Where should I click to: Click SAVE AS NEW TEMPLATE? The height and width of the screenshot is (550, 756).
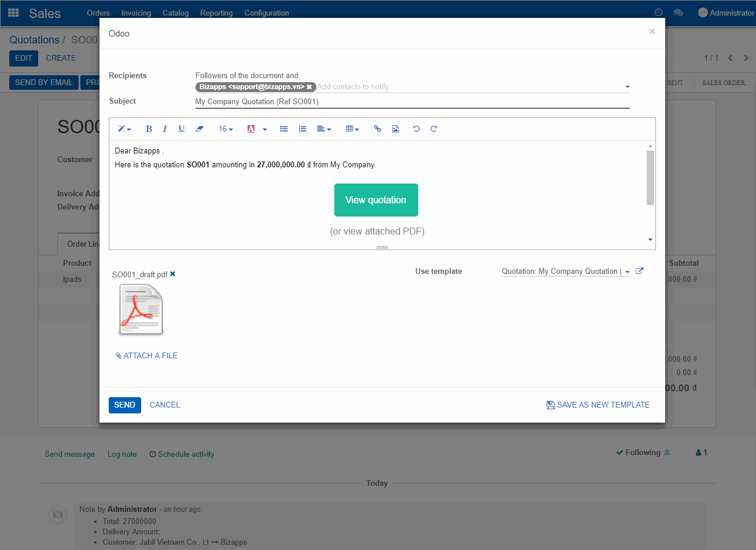click(598, 405)
